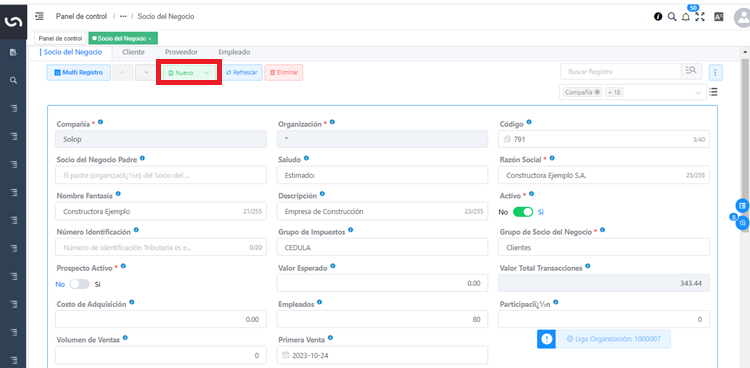Show info for the Compañía field
The image size is (750, 368).
pyautogui.click(x=100, y=123)
